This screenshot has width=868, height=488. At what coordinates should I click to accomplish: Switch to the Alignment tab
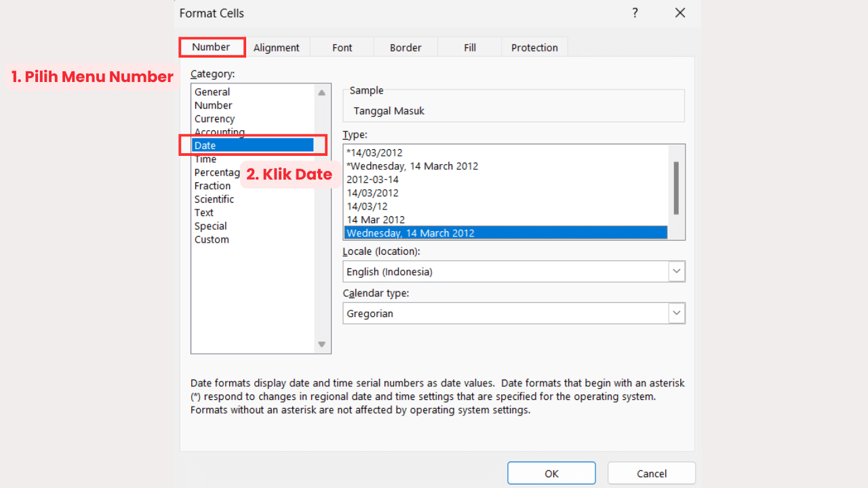click(x=277, y=47)
